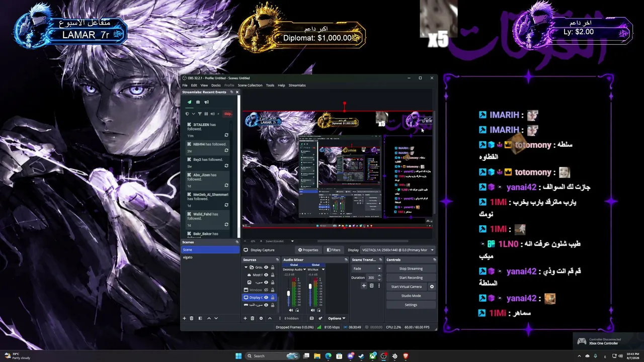Unlock the Group source lock
Screen dimensions: 644x362
point(273,267)
